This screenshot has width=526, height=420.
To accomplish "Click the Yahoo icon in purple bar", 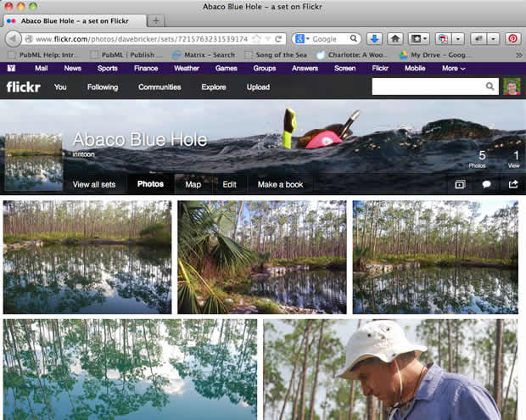I will (10, 68).
